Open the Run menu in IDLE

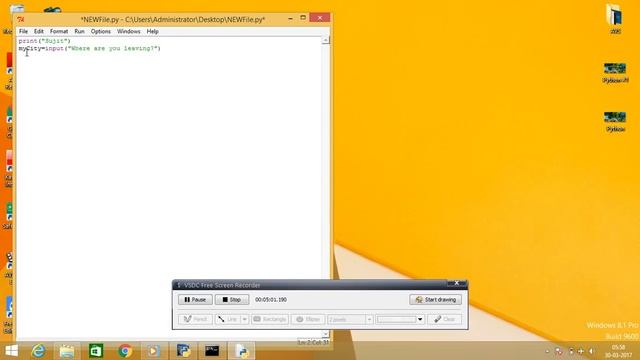[x=80, y=31]
